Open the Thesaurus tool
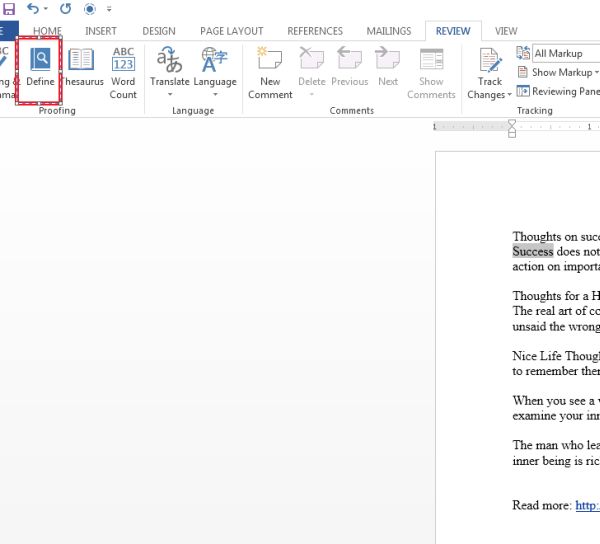This screenshot has width=600, height=544. [x=81, y=66]
